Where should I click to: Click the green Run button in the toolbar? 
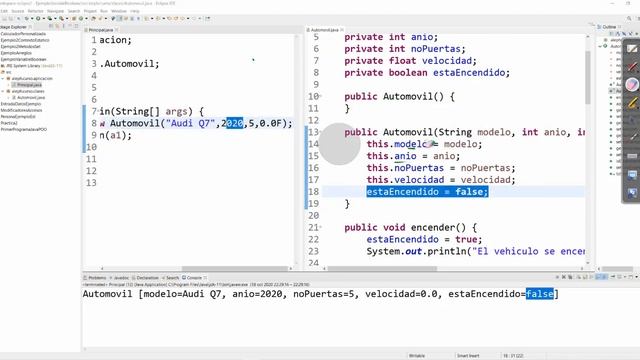(38, 18)
